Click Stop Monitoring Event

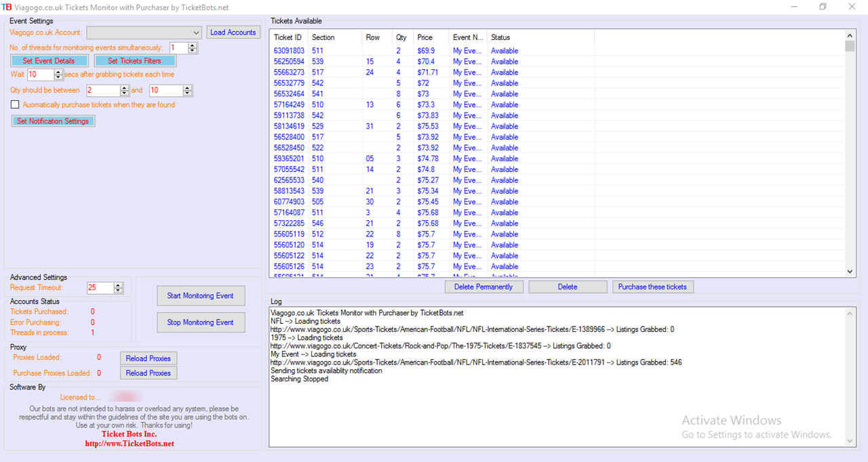click(x=201, y=322)
